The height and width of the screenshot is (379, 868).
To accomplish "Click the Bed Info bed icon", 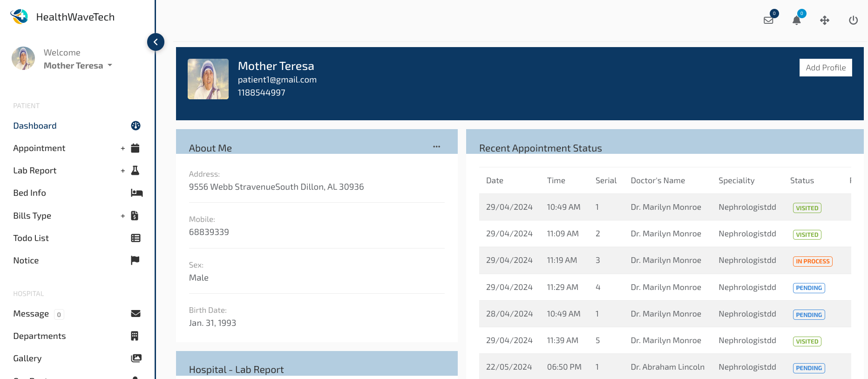I will pos(136,193).
